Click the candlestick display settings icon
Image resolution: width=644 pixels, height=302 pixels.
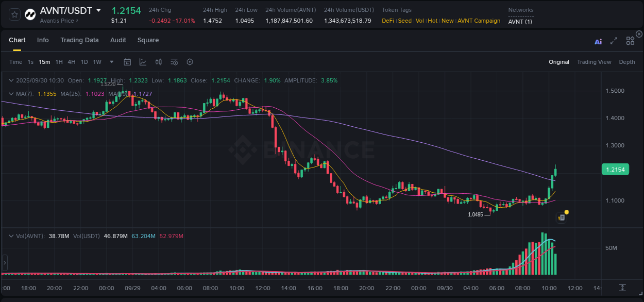158,62
